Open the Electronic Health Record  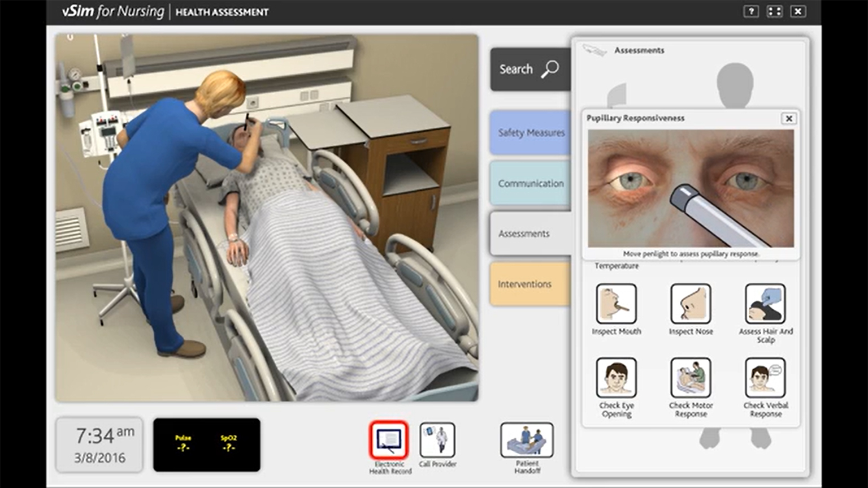tap(389, 440)
